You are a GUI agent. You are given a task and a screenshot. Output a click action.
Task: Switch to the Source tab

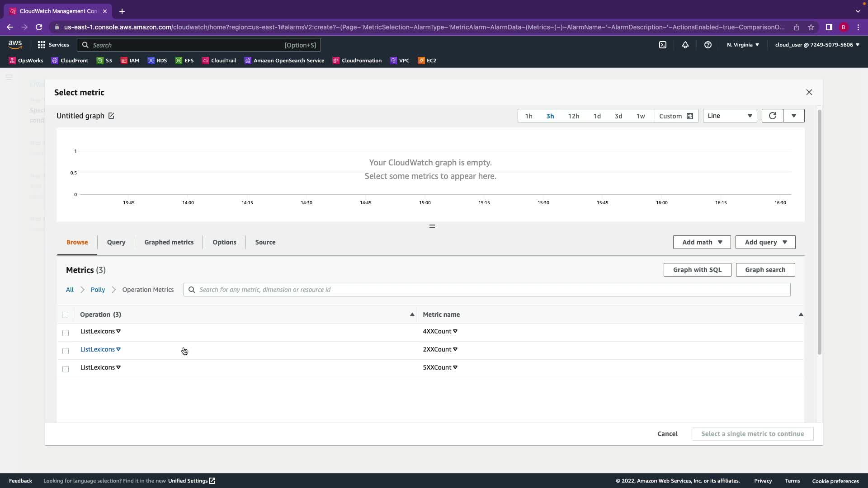[265, 242]
